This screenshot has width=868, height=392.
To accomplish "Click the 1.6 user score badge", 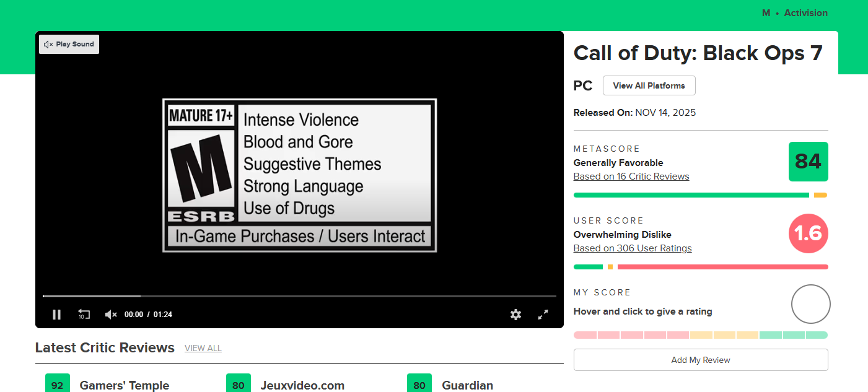I will 808,233.
